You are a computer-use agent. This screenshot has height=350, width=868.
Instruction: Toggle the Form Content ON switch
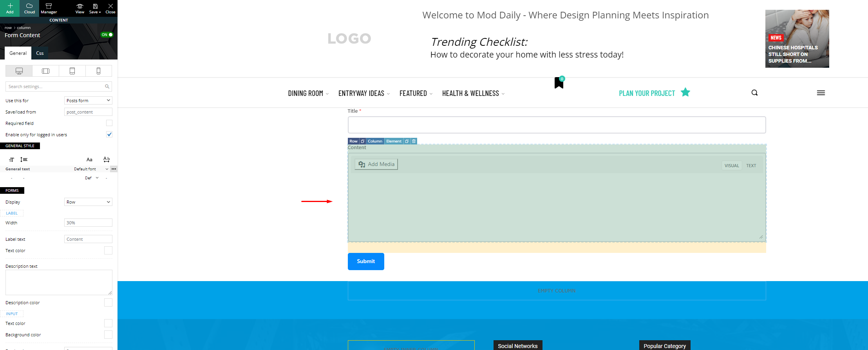[107, 35]
